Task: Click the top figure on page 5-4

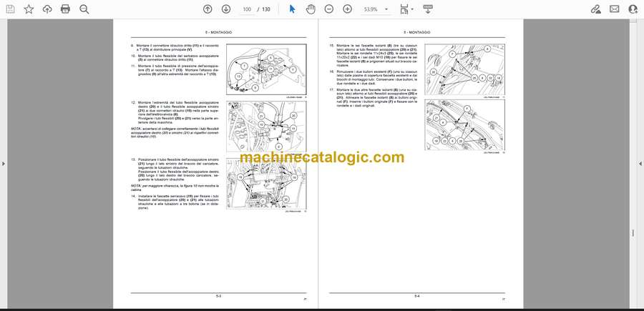Action: [465, 69]
